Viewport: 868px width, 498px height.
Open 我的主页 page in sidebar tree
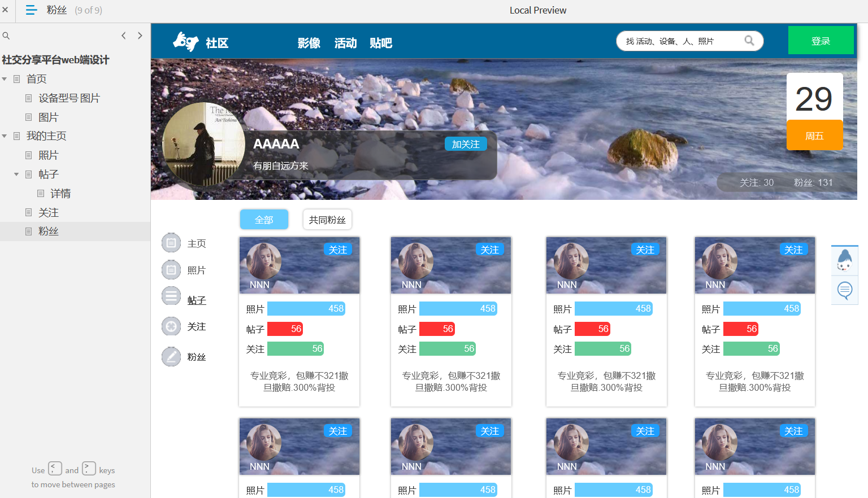[46, 136]
